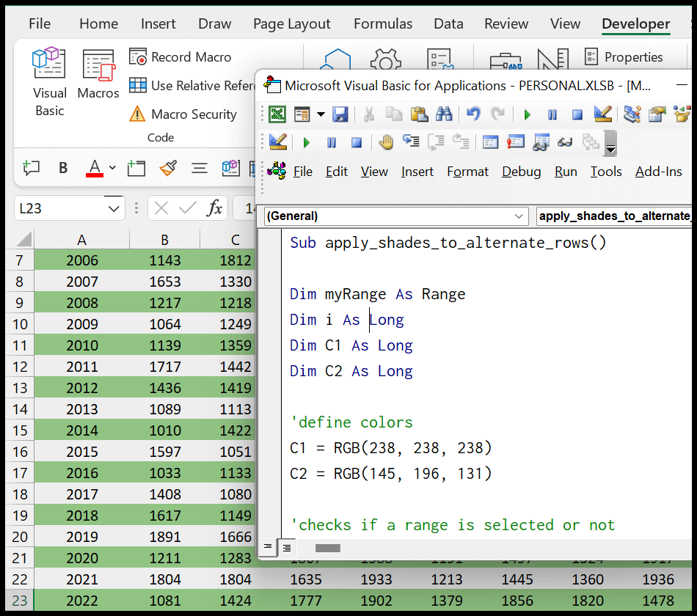Image resolution: width=697 pixels, height=616 pixels.
Task: Toggle Design Mode on the Debug toolbar
Action: 278,142
